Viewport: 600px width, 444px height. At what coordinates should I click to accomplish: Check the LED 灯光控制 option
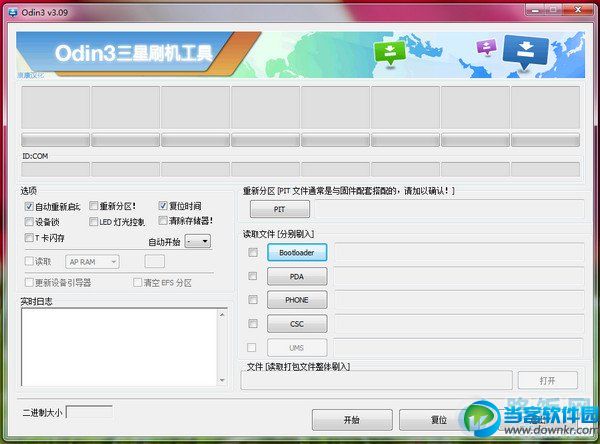(93, 222)
